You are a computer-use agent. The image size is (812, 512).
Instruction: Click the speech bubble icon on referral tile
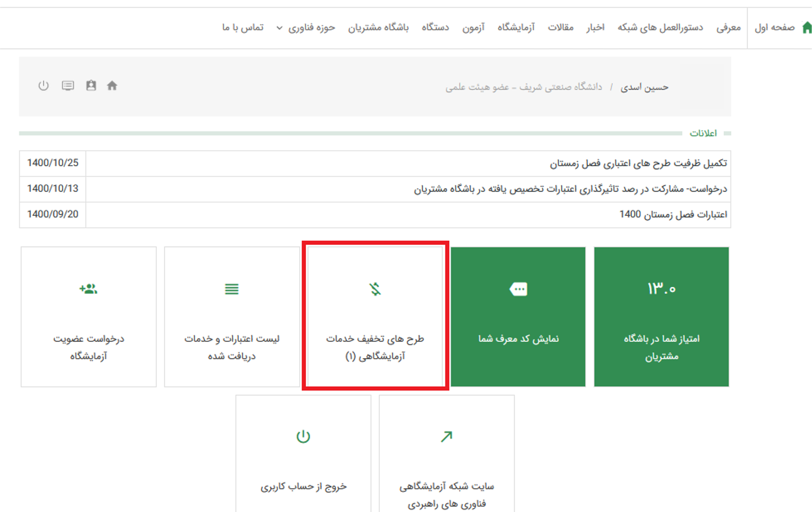coord(518,289)
